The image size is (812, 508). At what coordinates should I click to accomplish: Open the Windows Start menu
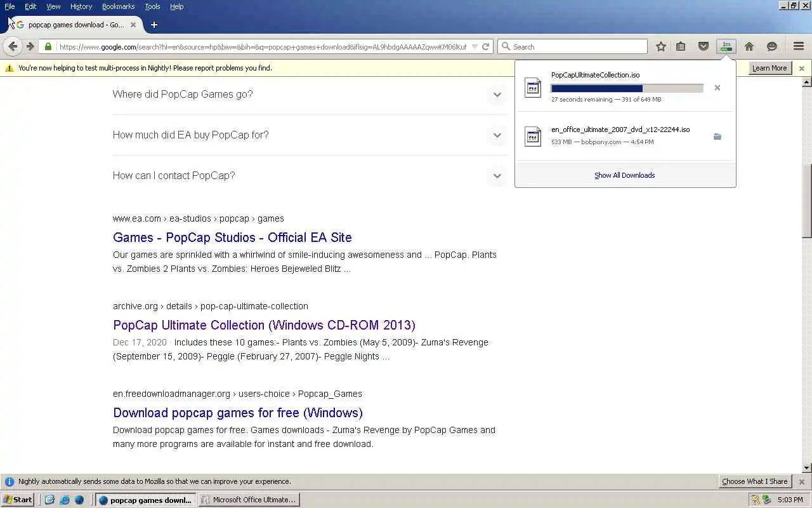click(18, 500)
